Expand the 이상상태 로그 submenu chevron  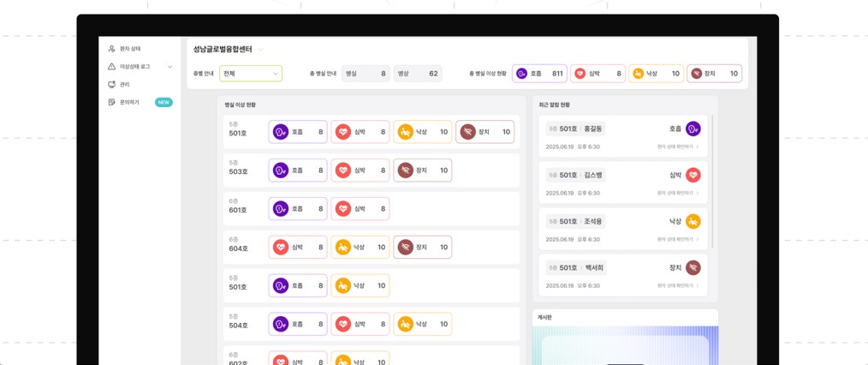click(x=170, y=67)
